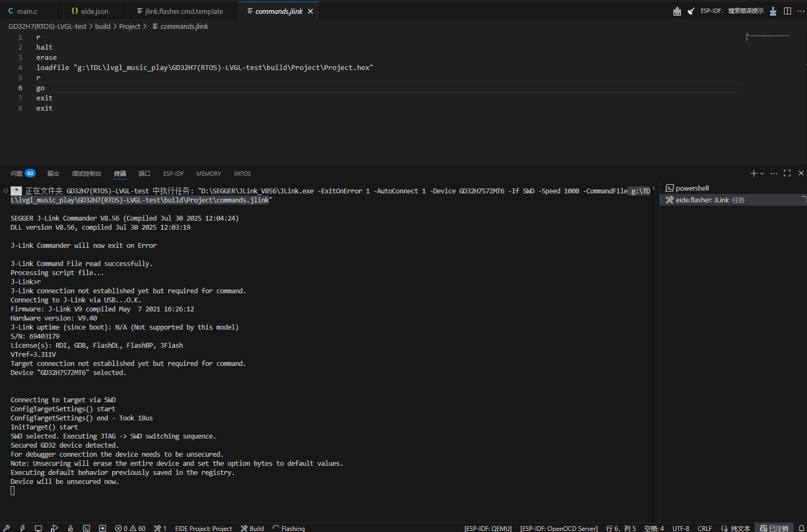Close the bottom panel

(x=801, y=173)
